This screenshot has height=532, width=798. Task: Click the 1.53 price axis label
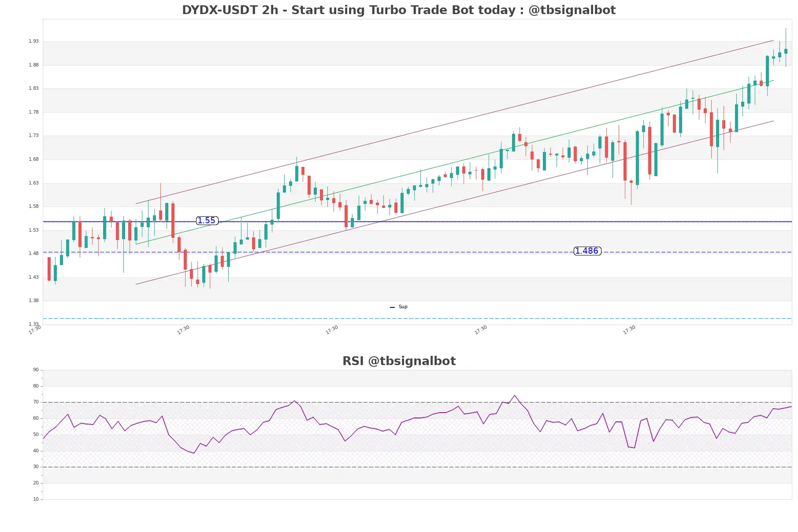(33, 230)
